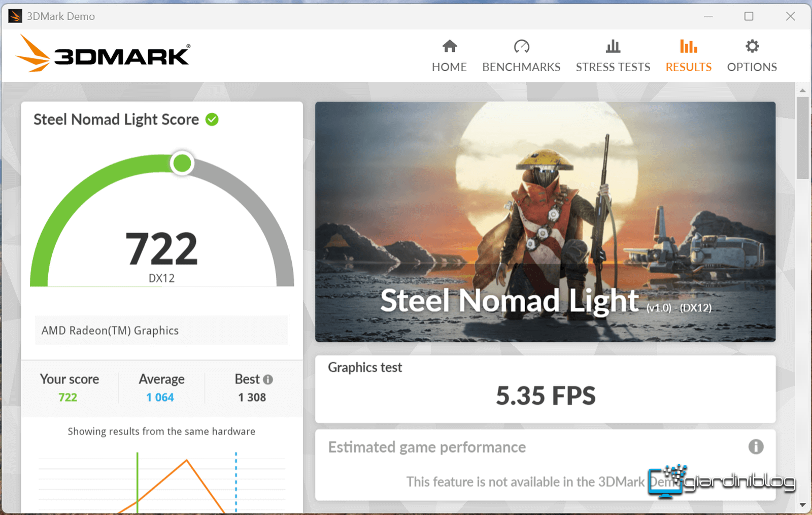Click the info icon beside Best score
The image size is (812, 515).
[268, 379]
